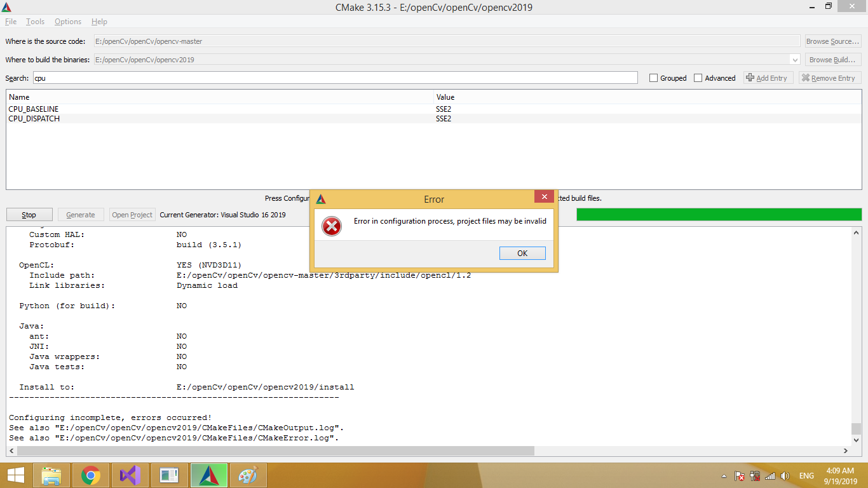Click the Name column header

(x=220, y=97)
